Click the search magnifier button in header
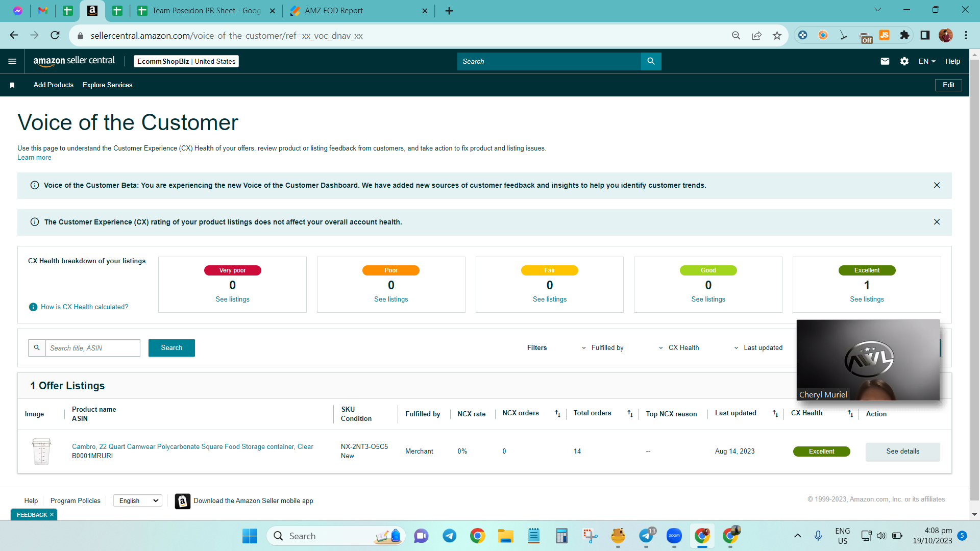980x551 pixels. click(651, 61)
